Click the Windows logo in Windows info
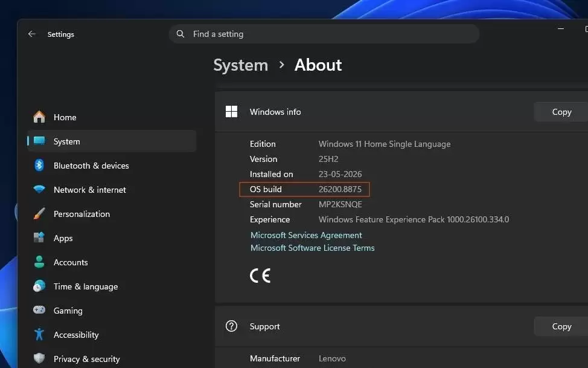 pyautogui.click(x=231, y=112)
